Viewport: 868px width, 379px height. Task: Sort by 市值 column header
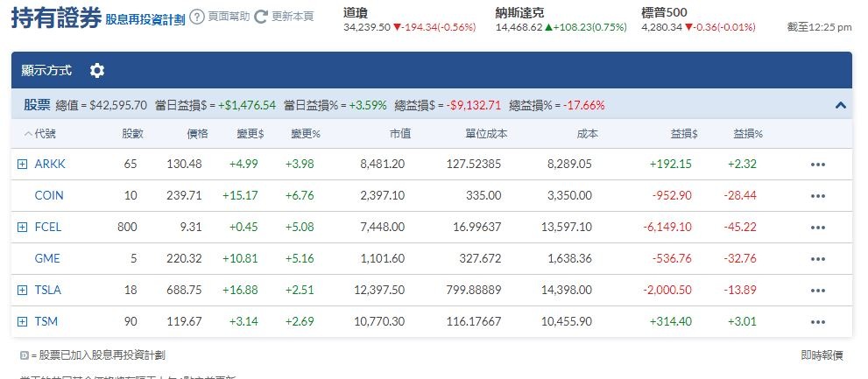pos(400,133)
